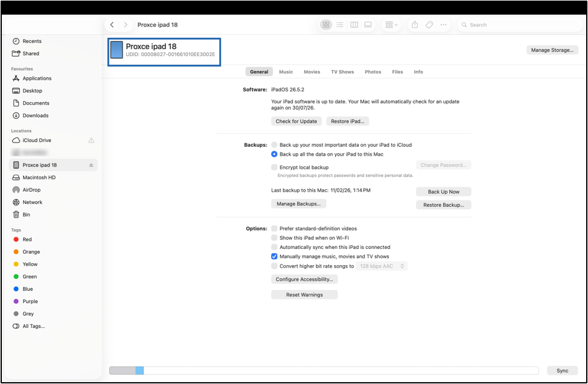Open the 128 kbps AAC dropdown
Screen dimensions: 588x384
pyautogui.click(x=382, y=266)
